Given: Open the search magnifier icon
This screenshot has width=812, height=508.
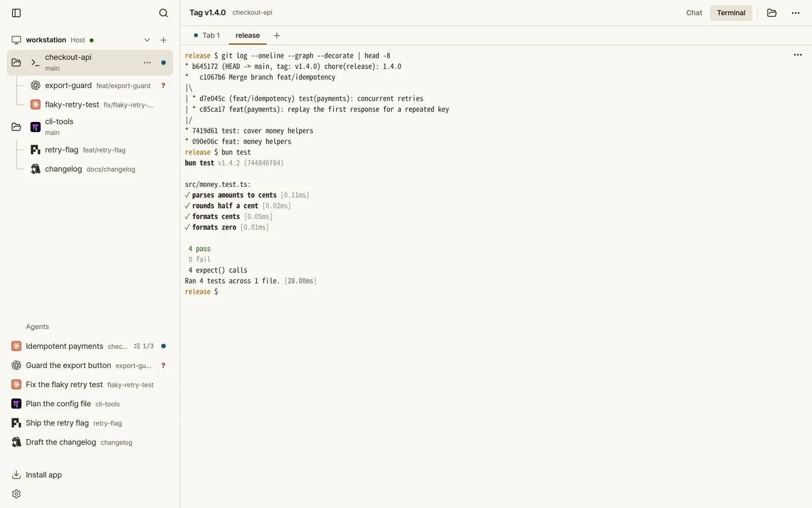Looking at the screenshot, I should 163,13.
